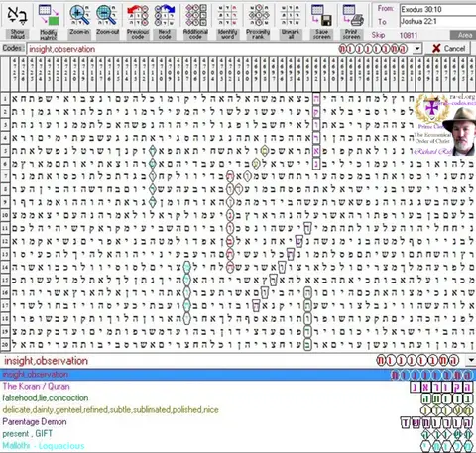The width and height of the screenshot is (476, 453).
Task: Click the red insight,observation label below matrix
Action: coord(46,361)
